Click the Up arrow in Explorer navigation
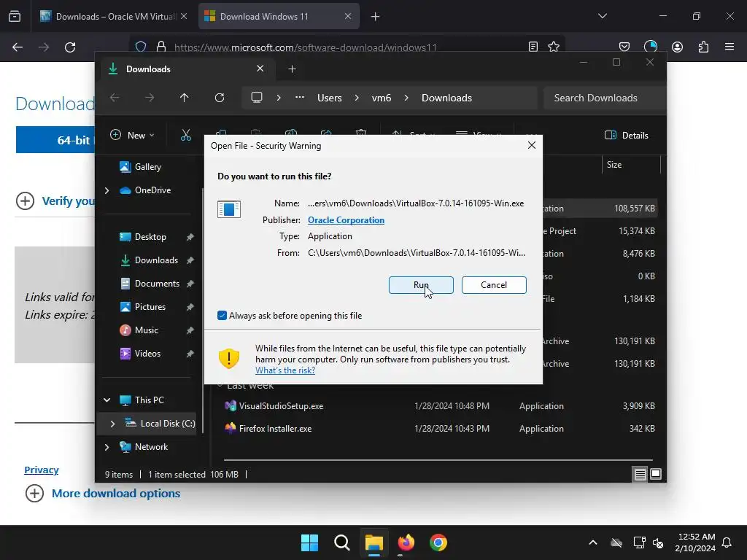This screenshot has width=747, height=560. click(184, 98)
